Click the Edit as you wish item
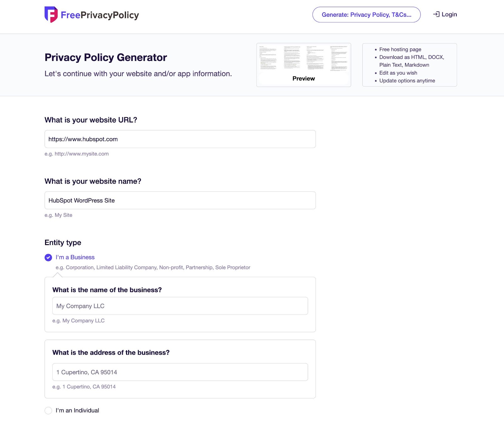This screenshot has height=424, width=504. pyautogui.click(x=398, y=73)
